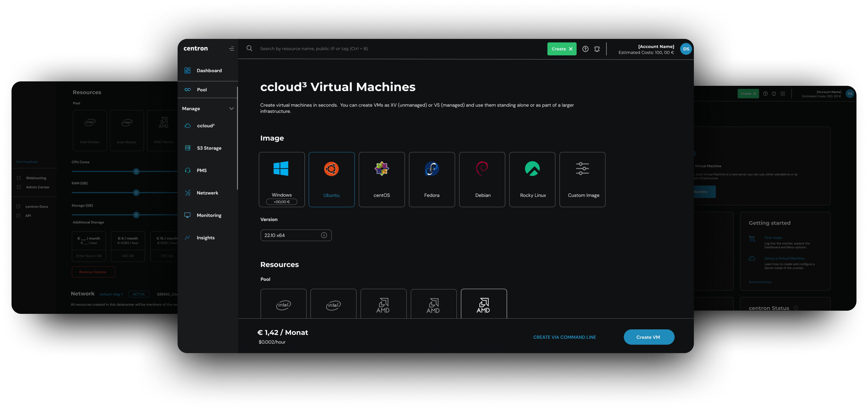Open Setup a Virtual Machine link
This screenshot has height=410, width=868.
(x=784, y=258)
